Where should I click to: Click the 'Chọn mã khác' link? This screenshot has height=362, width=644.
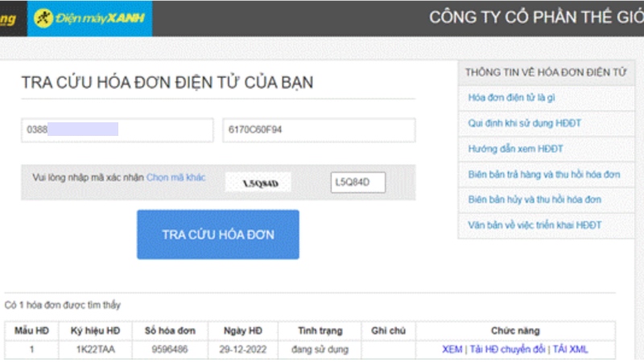tap(175, 177)
